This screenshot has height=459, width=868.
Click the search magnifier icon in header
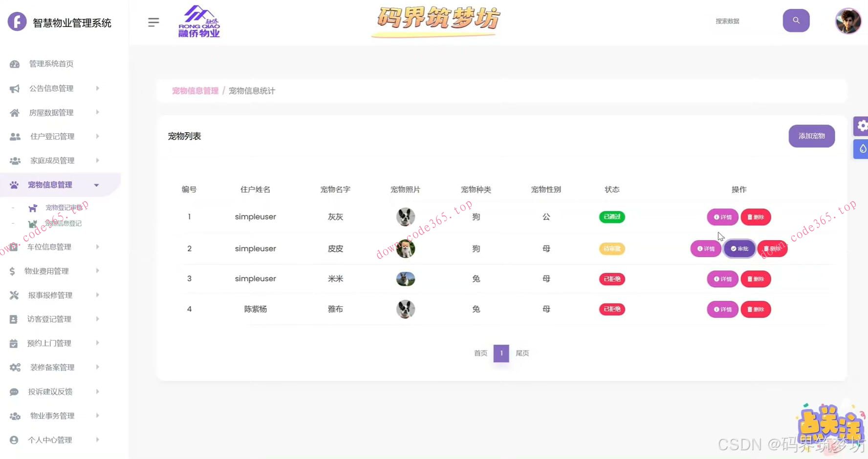[x=796, y=21]
